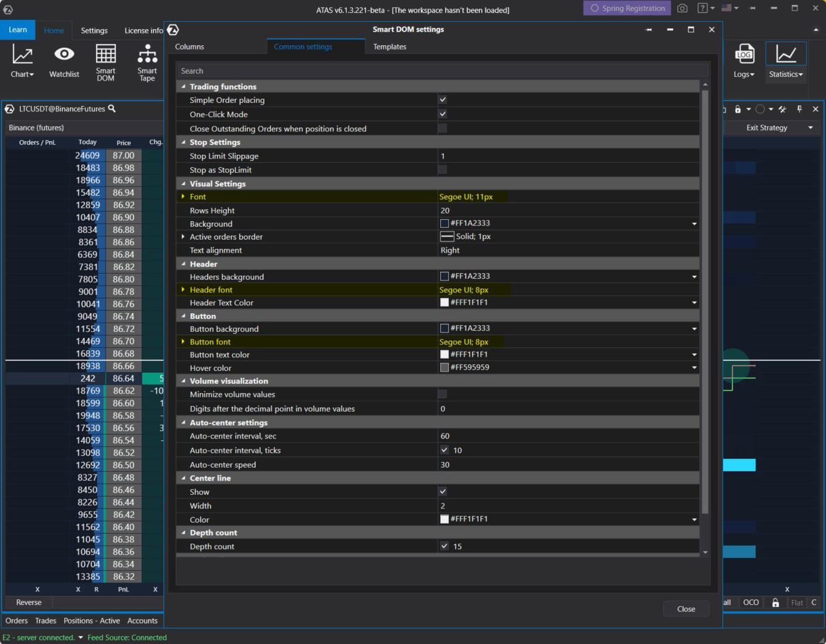This screenshot has width=826, height=644.
Task: Select the Chart icon on the Home ribbon
Action: pyautogui.click(x=21, y=60)
